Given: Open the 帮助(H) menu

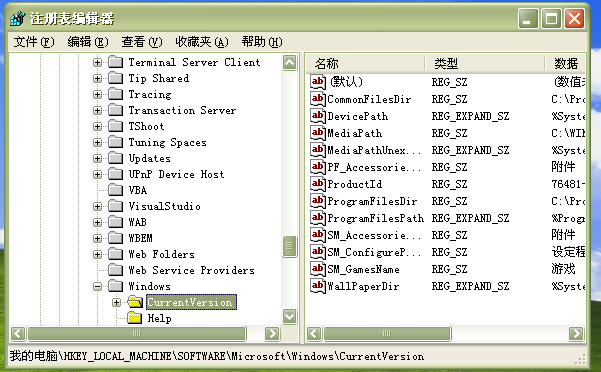Looking at the screenshot, I should click(x=262, y=41).
